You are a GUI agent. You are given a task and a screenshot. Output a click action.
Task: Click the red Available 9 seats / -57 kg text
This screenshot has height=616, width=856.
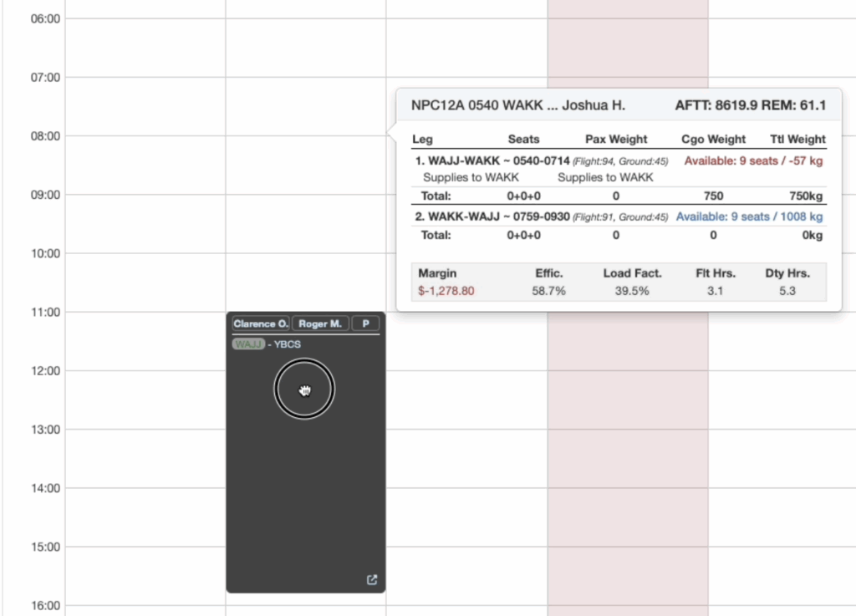tap(753, 161)
